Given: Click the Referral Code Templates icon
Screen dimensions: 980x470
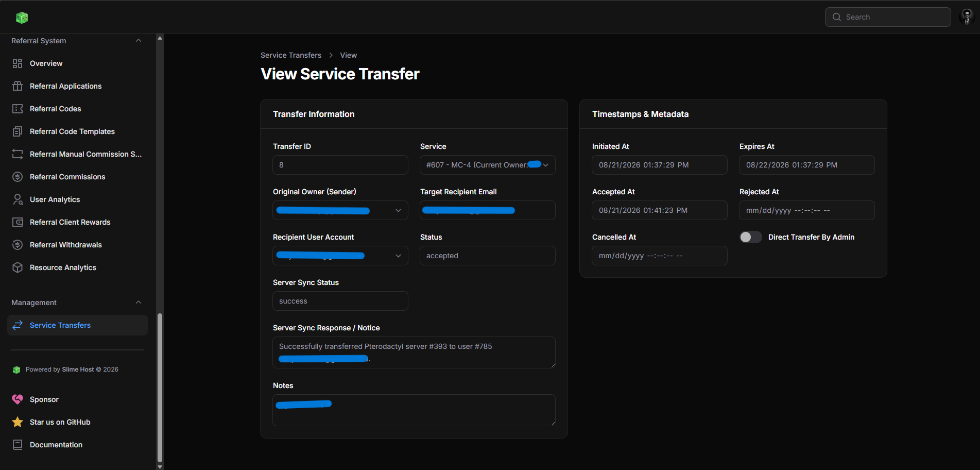Looking at the screenshot, I should (18, 131).
